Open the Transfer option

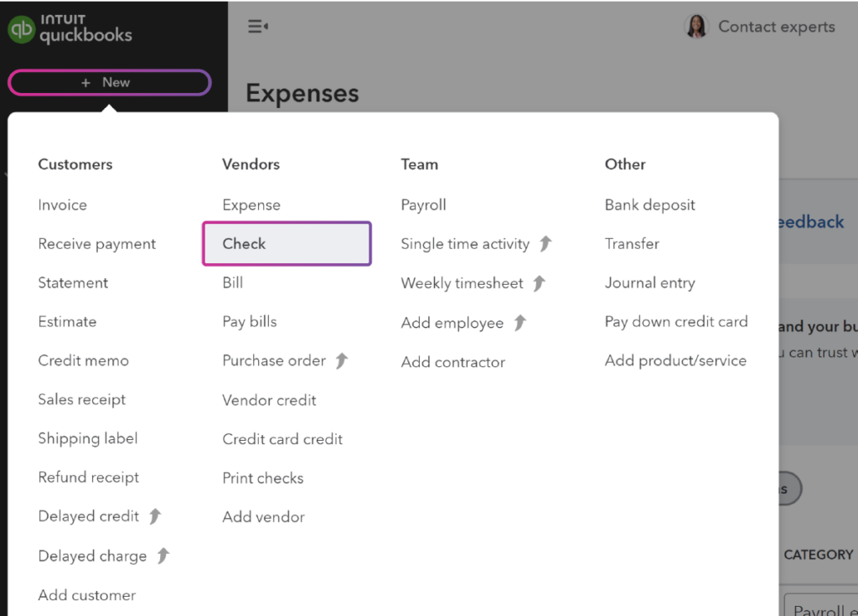point(632,243)
